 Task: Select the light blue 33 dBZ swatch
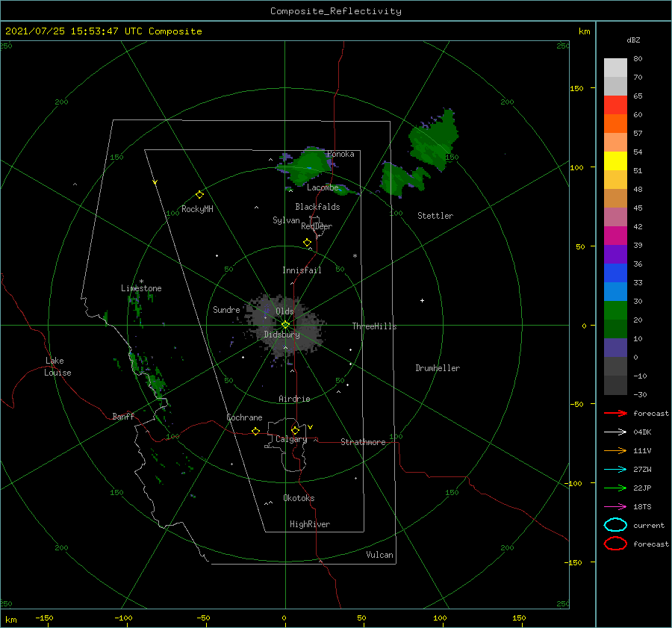[615, 291]
